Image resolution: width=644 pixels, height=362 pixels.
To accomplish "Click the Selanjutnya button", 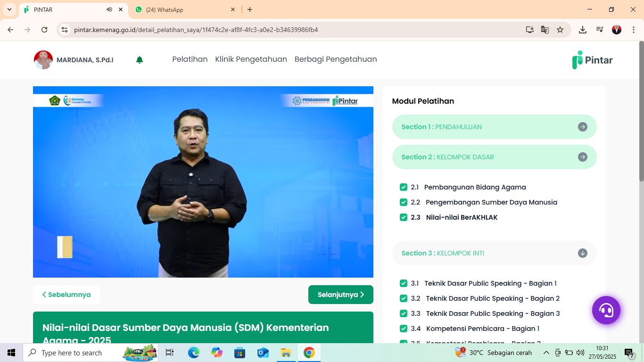I will coord(340,294).
